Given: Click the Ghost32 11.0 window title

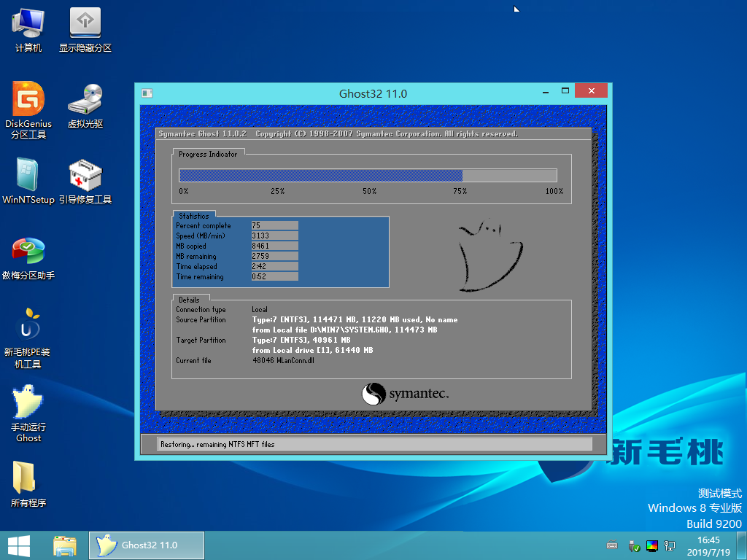Looking at the screenshot, I should (x=373, y=93).
